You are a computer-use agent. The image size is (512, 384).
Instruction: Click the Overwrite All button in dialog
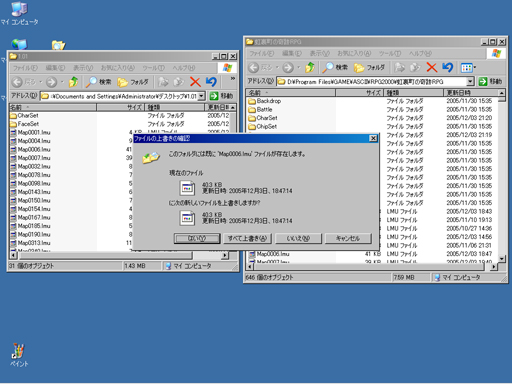[x=247, y=238]
